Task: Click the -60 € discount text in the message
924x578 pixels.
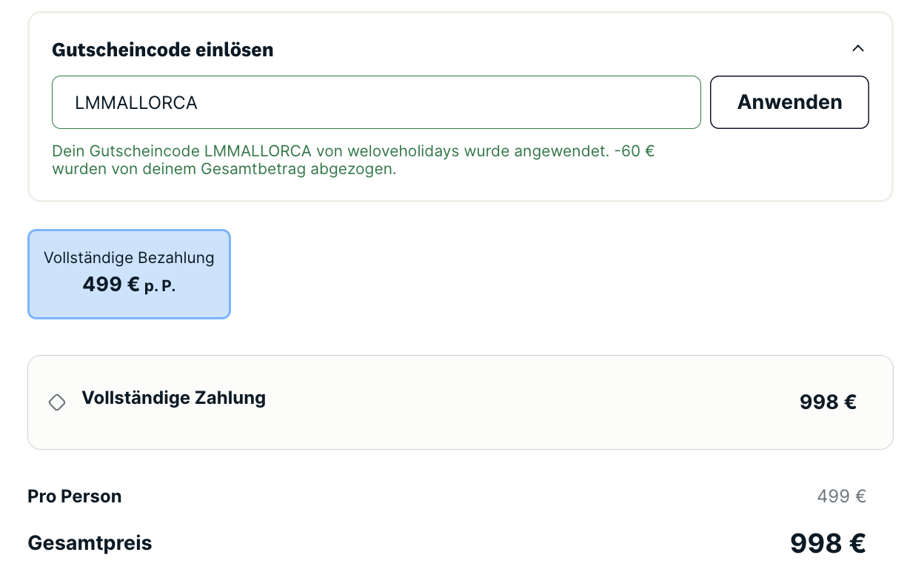Action: 635,151
